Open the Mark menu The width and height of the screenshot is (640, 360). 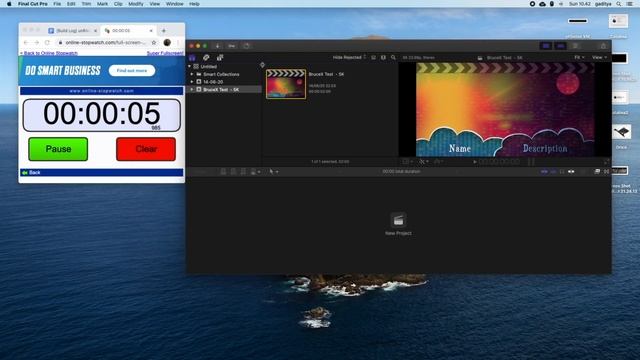[102, 4]
